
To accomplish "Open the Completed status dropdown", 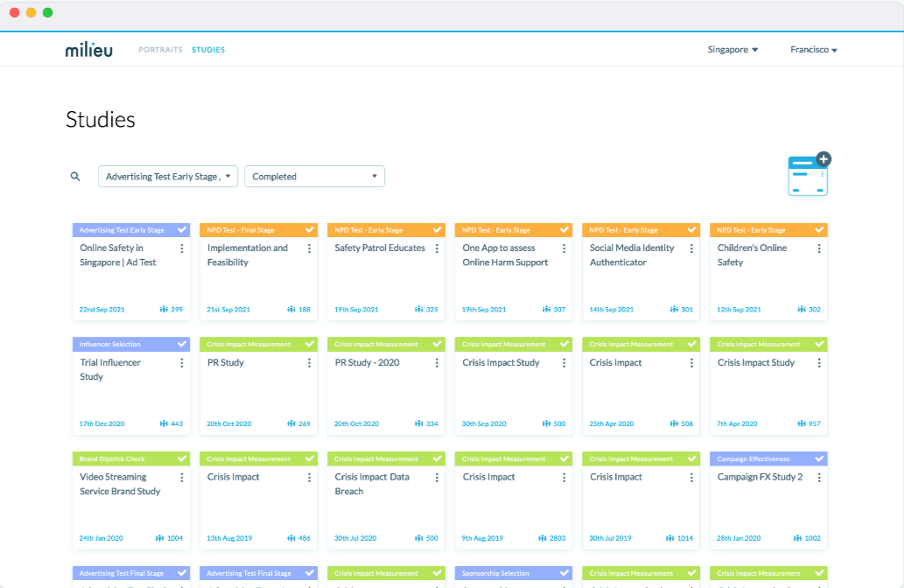I will pyautogui.click(x=314, y=176).
